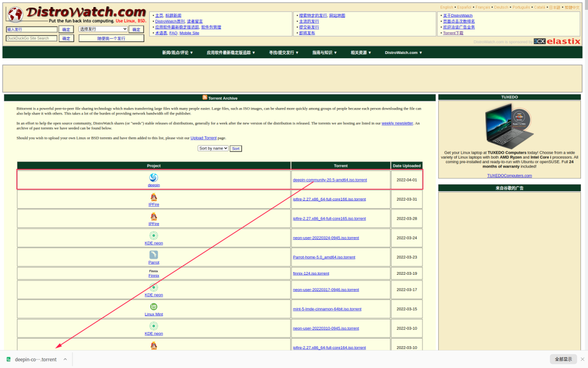Image resolution: width=588 pixels, height=368 pixels.
Task: Click 确定 next to the 选择发行 dropdown
Action: click(x=136, y=29)
